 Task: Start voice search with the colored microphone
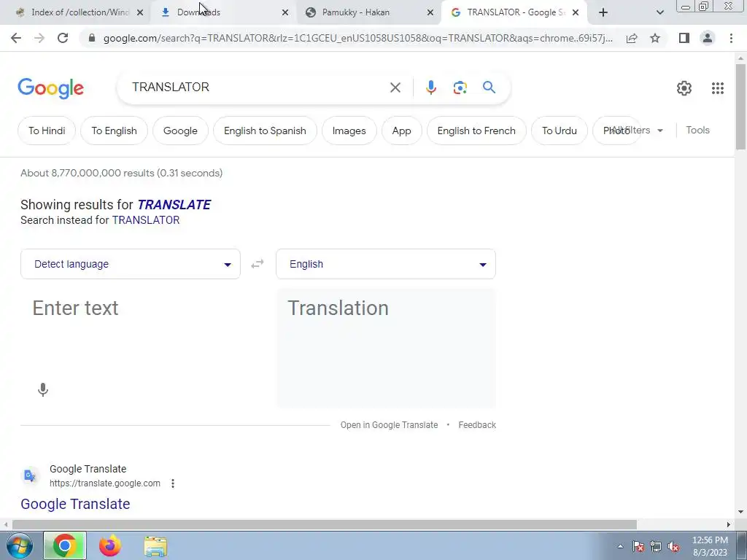pyautogui.click(x=431, y=87)
